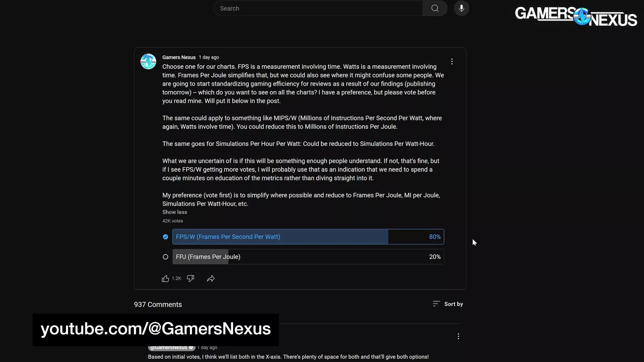
Task: Click the '1 day ago' post timestamp
Action: coord(209,58)
